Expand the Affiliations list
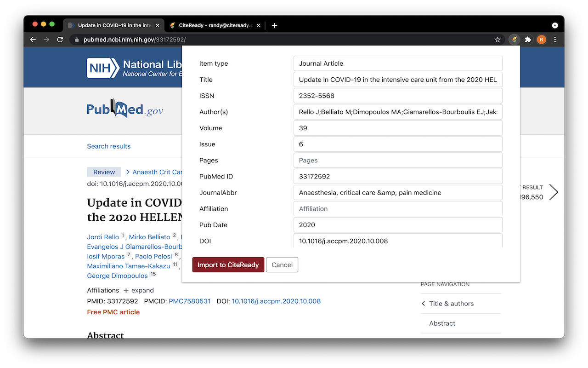This screenshot has width=588, height=368. coord(138,290)
